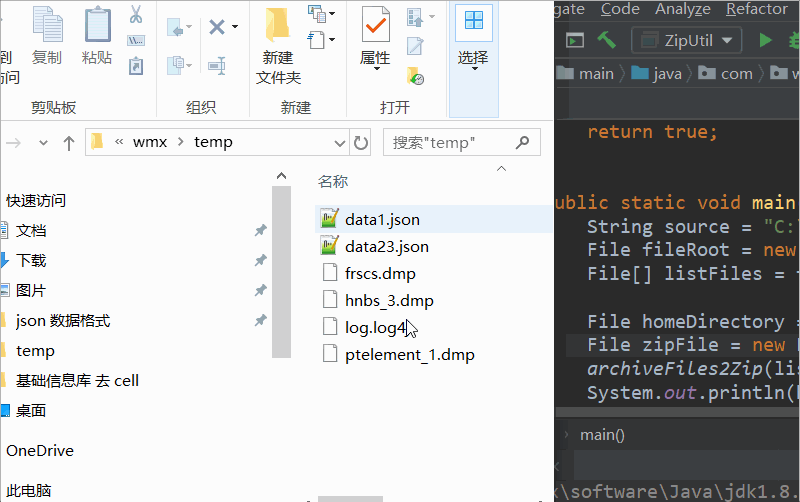
Task: Click the green Run button in IntelliJ
Action: (x=765, y=40)
